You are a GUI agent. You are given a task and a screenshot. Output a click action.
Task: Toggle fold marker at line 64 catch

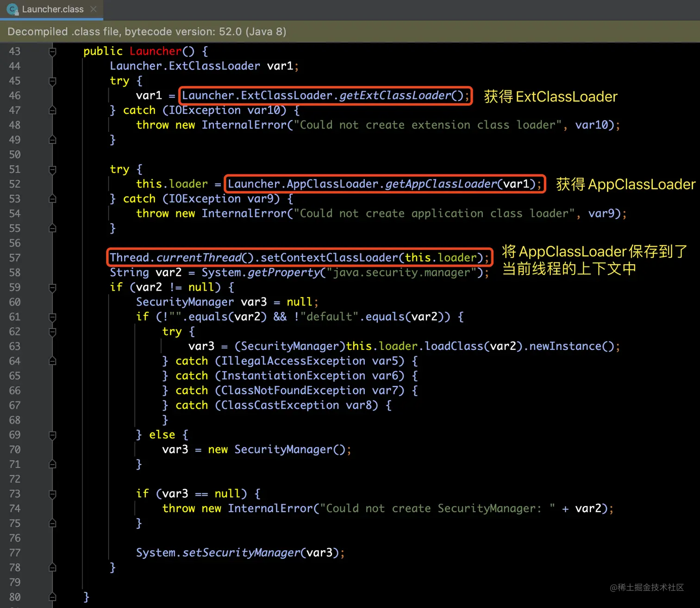click(x=52, y=361)
